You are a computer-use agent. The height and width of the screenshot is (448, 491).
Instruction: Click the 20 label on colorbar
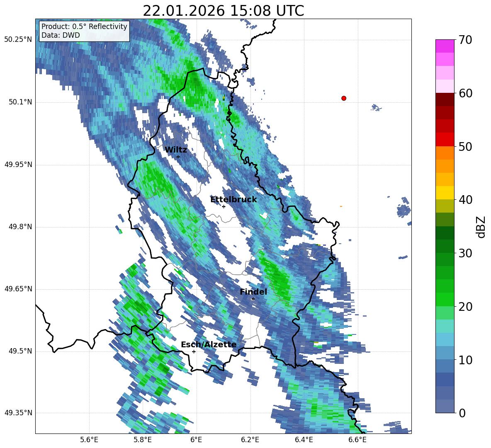pos(465,307)
